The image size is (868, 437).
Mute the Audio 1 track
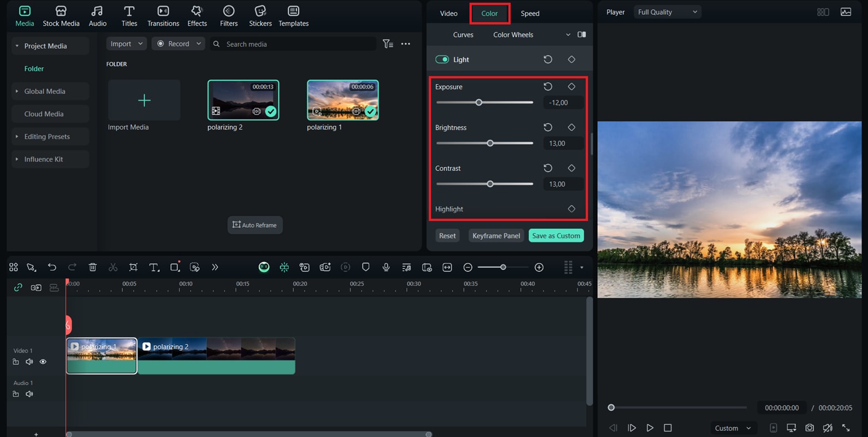[29, 394]
